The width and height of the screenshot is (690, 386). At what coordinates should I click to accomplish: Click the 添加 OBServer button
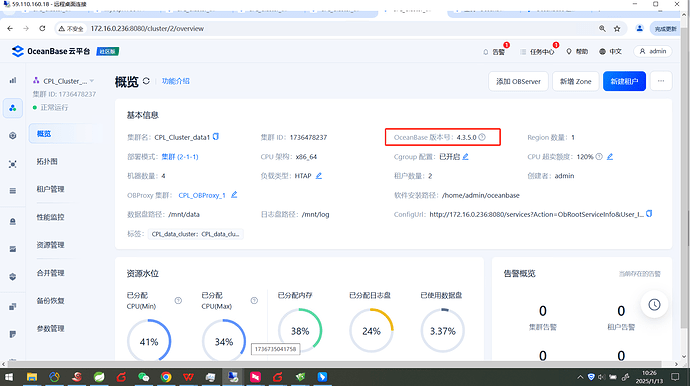(x=518, y=81)
